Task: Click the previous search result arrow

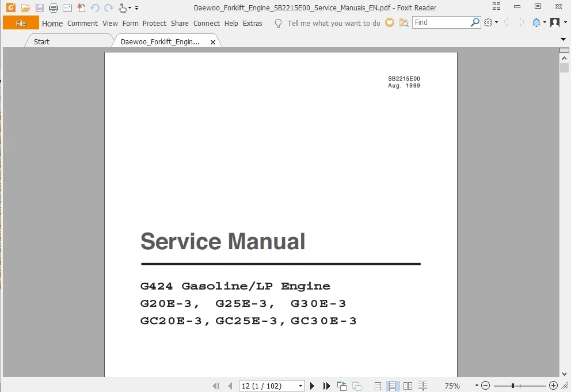Action: pos(506,22)
